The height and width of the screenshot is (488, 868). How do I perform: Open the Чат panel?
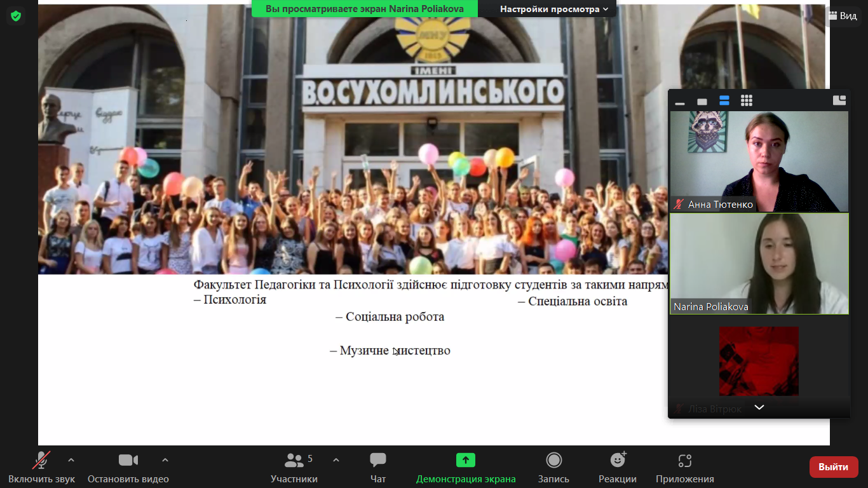pos(378,468)
